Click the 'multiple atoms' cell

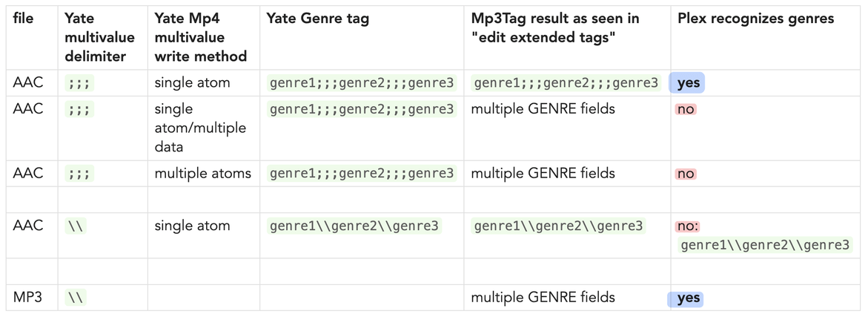click(202, 174)
